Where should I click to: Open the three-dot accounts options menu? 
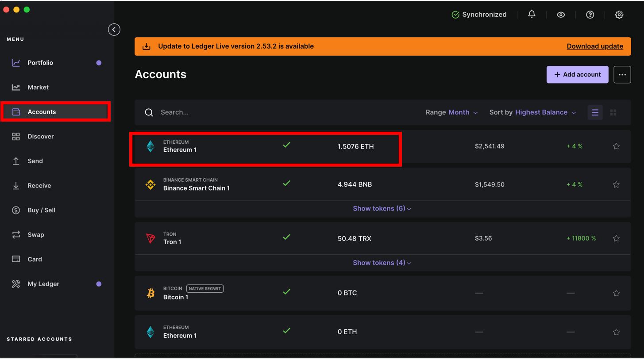[622, 75]
